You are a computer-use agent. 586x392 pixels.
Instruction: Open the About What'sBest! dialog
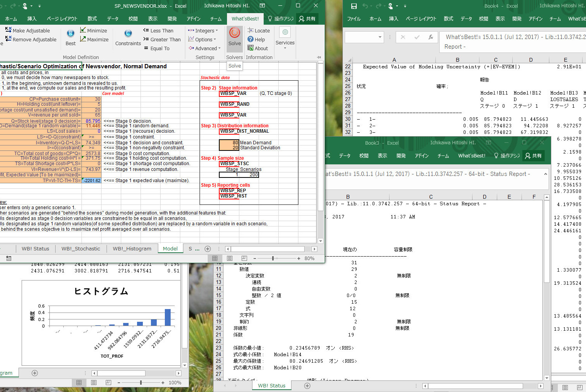pyautogui.click(x=258, y=48)
